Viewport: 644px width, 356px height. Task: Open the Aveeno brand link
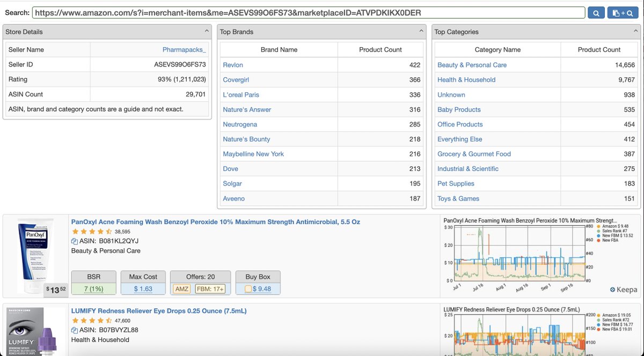233,198
